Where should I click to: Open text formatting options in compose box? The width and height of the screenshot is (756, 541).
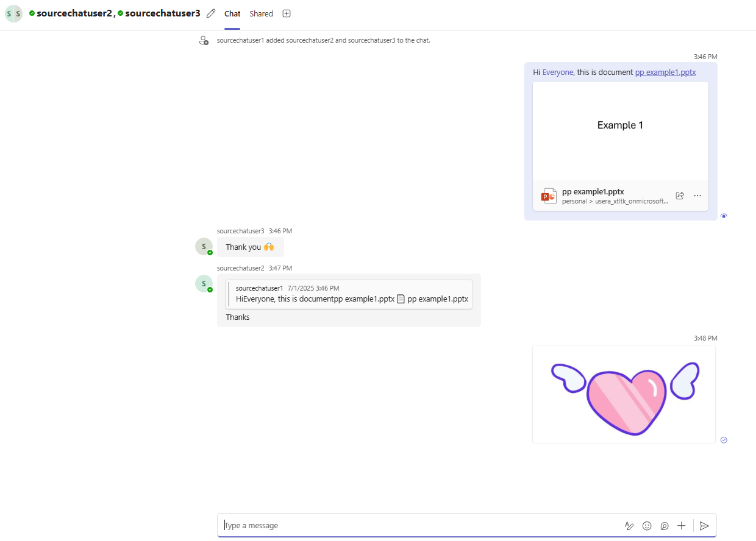click(629, 525)
